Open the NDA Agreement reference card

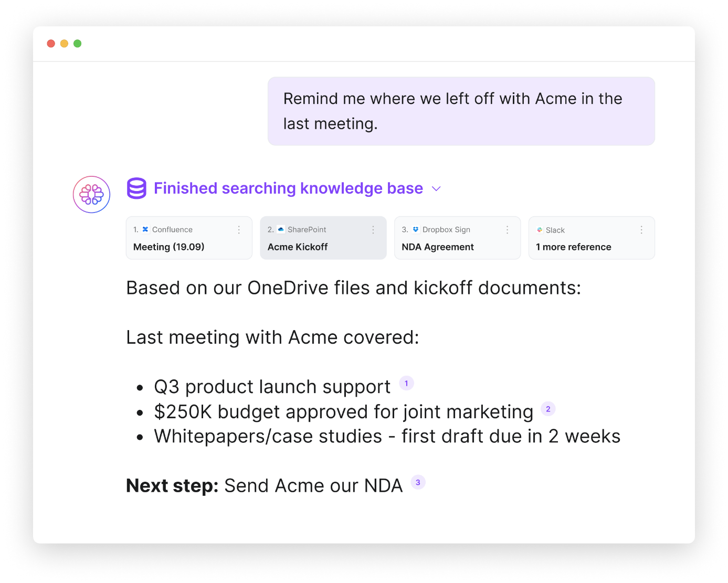click(438, 247)
